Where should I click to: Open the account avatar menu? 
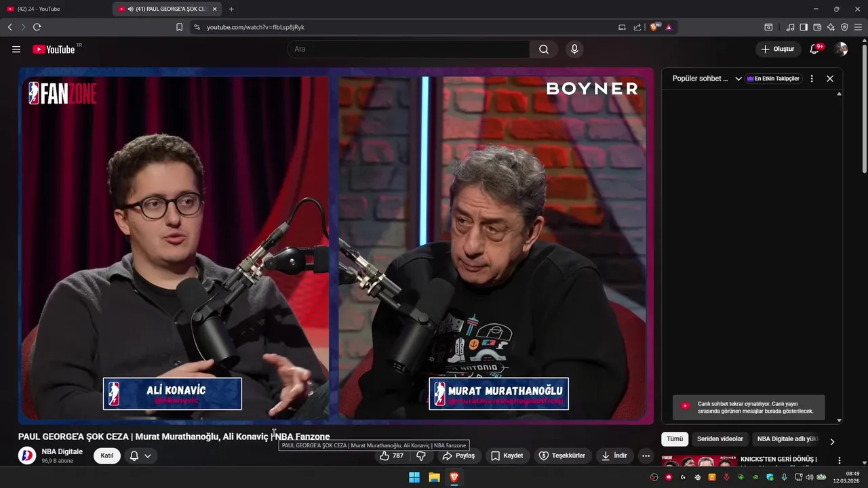[x=841, y=49]
